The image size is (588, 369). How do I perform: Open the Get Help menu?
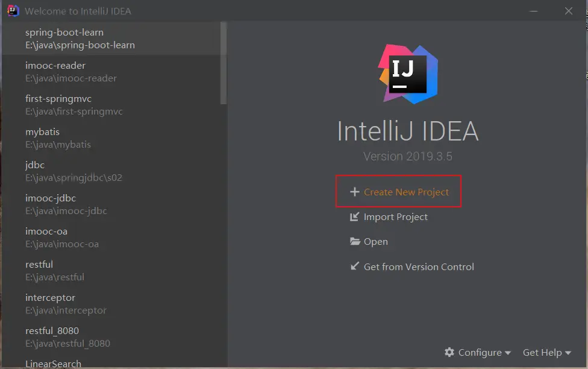pyautogui.click(x=542, y=352)
